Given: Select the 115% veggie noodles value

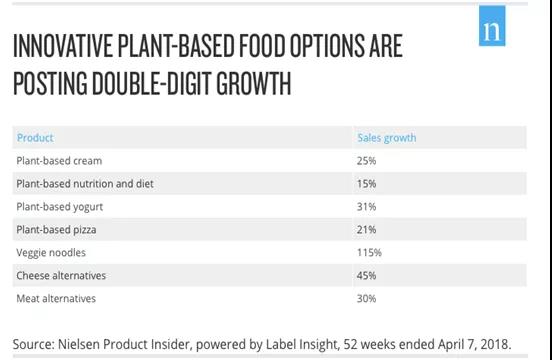Looking at the screenshot, I should point(369,253).
